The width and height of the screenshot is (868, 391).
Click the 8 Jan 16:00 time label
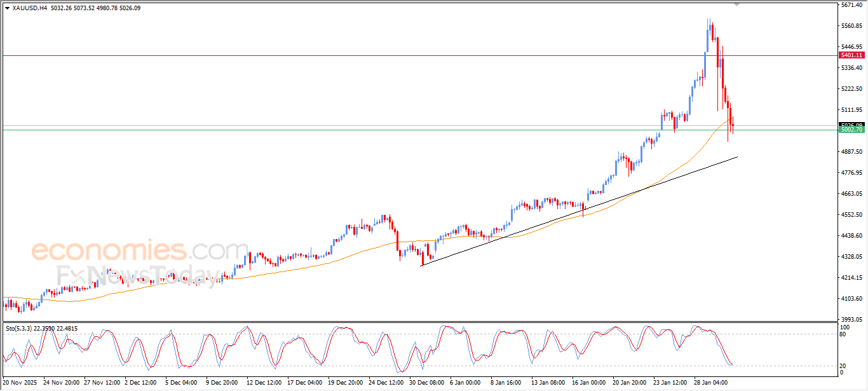point(507,383)
